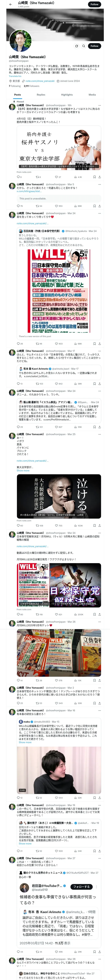Open the note.com/show_yamazaki profile link
Screen dimensions: 110x980
click(40, 81)
